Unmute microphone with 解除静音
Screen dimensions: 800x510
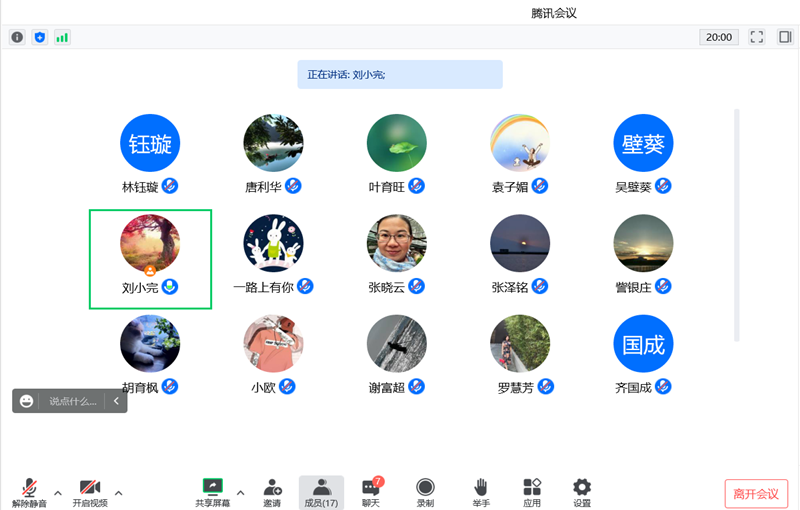tap(30, 493)
